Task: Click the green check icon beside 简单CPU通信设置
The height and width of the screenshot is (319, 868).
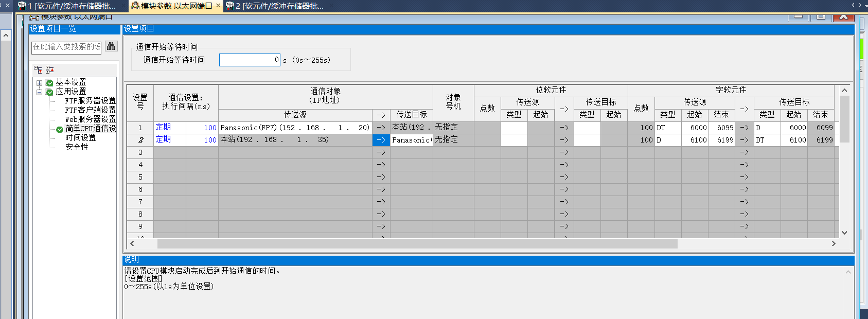Action: coord(60,129)
